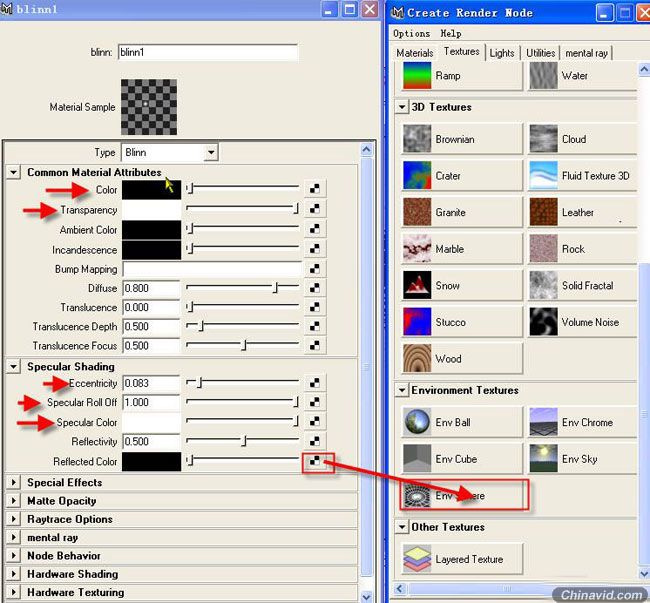Viewport: 650px width, 603px height.
Task: Click the Eccentricity value field
Action: pos(151,383)
